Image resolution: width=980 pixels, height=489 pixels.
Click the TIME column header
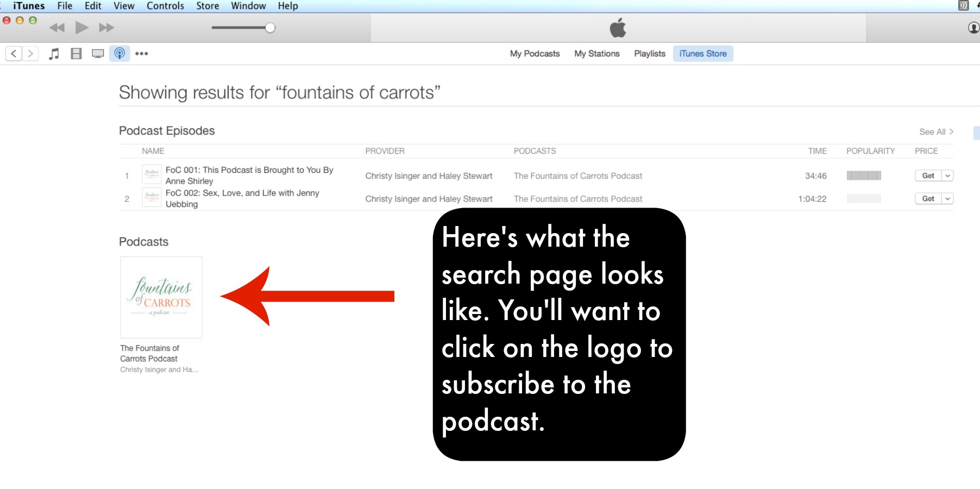click(817, 151)
